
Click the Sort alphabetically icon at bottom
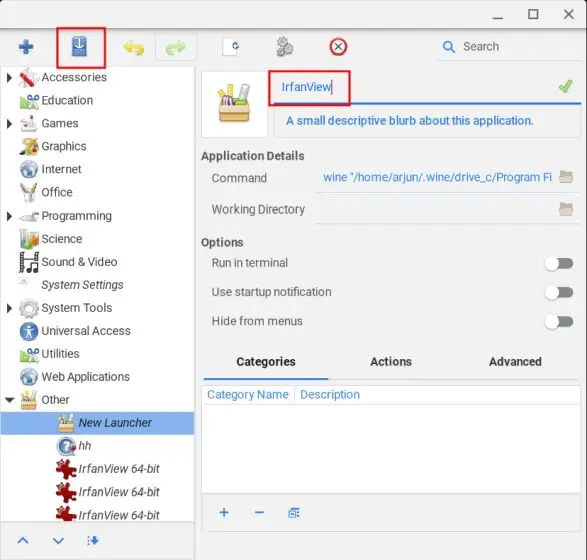tap(92, 541)
